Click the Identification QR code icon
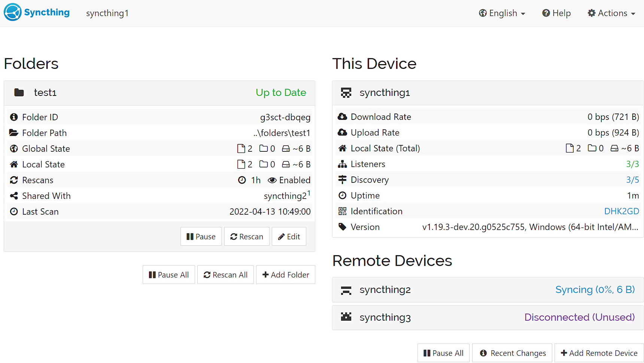The height and width of the screenshot is (363, 644). [343, 211]
